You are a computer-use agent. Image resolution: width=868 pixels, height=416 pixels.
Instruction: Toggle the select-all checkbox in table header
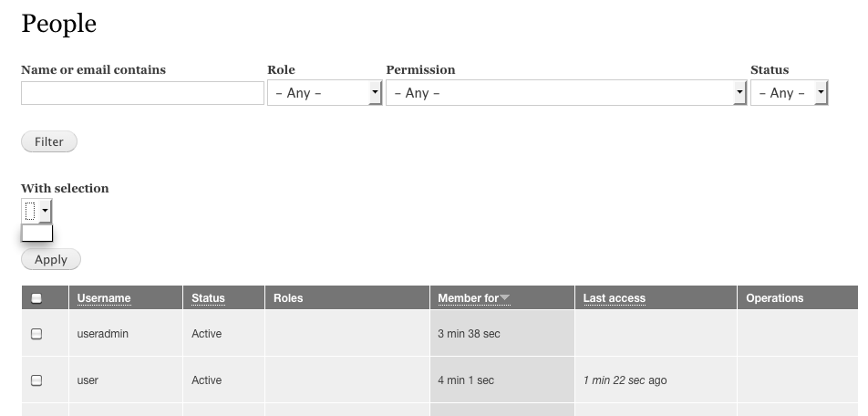(36, 298)
